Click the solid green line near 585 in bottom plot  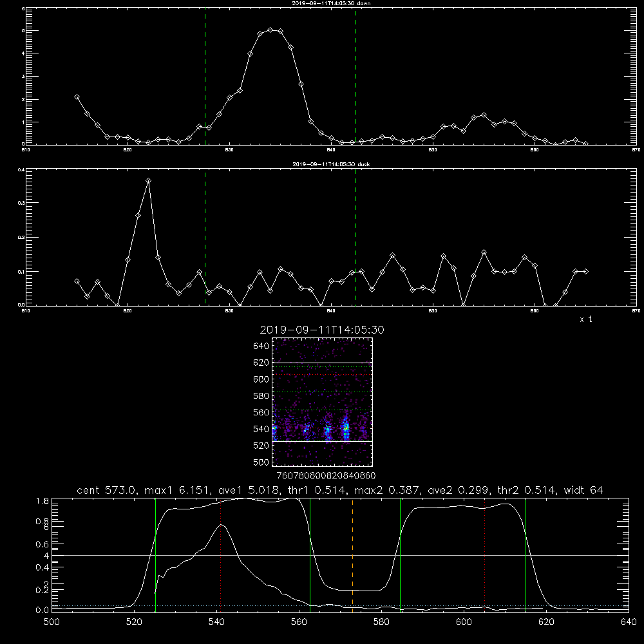[400, 554]
